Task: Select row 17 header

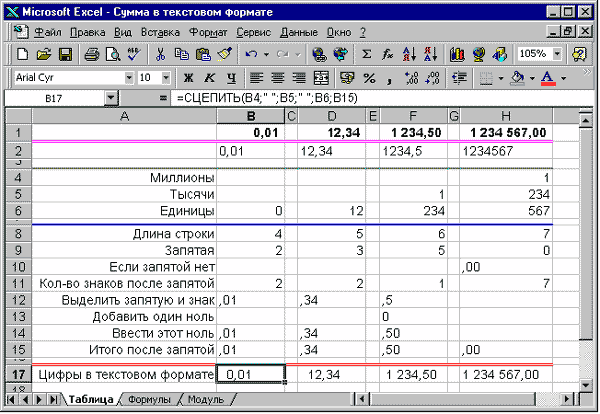Action: coord(18,374)
